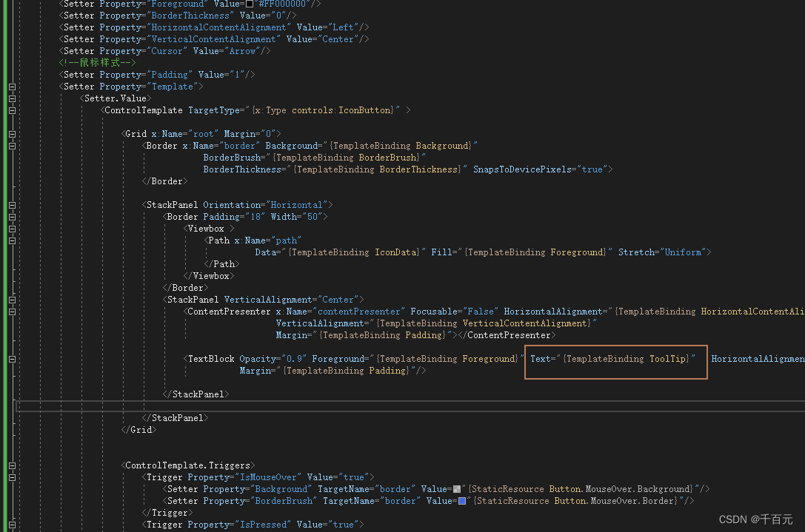Image resolution: width=805 pixels, height=532 pixels.
Task: Click the contentPresenter name attribute
Action: 358,311
